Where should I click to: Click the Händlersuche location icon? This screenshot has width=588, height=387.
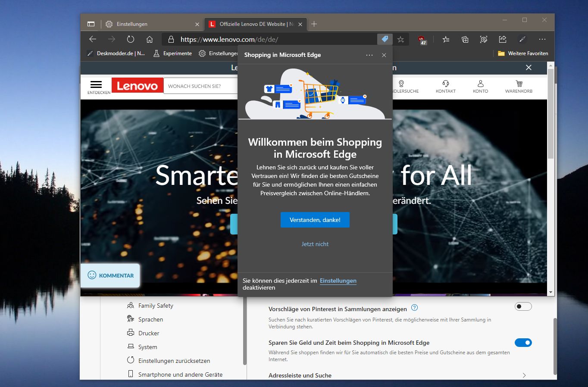[401, 84]
